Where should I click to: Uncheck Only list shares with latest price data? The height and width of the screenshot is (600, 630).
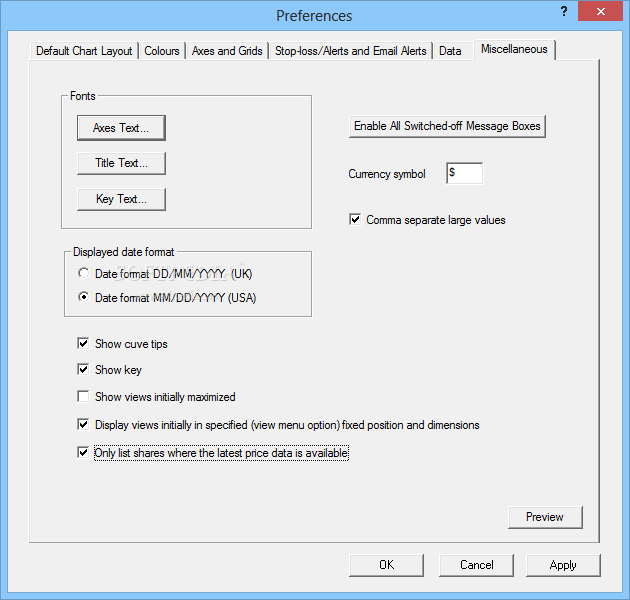(x=83, y=453)
